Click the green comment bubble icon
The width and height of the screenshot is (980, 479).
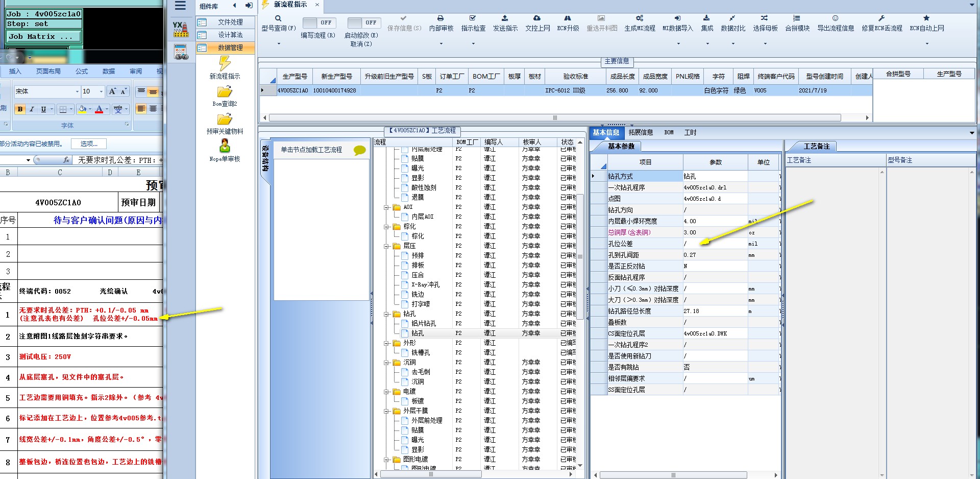coord(359,150)
